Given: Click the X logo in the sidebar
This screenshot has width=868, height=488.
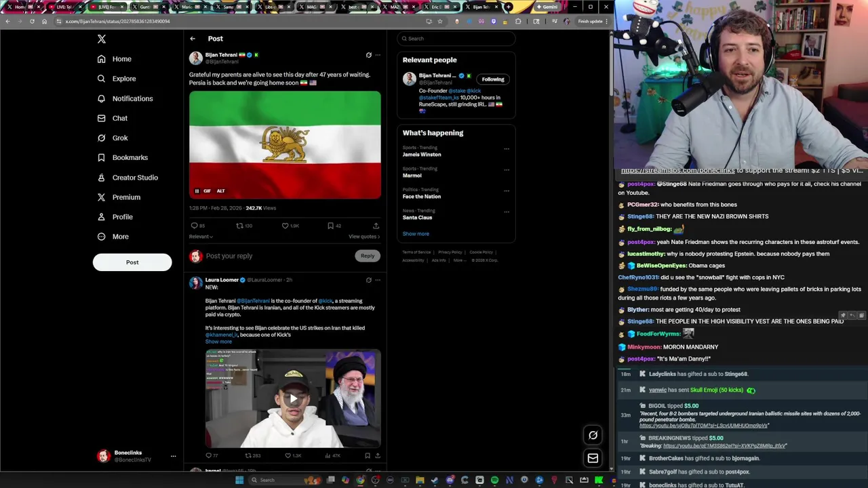Looking at the screenshot, I should pos(101,39).
